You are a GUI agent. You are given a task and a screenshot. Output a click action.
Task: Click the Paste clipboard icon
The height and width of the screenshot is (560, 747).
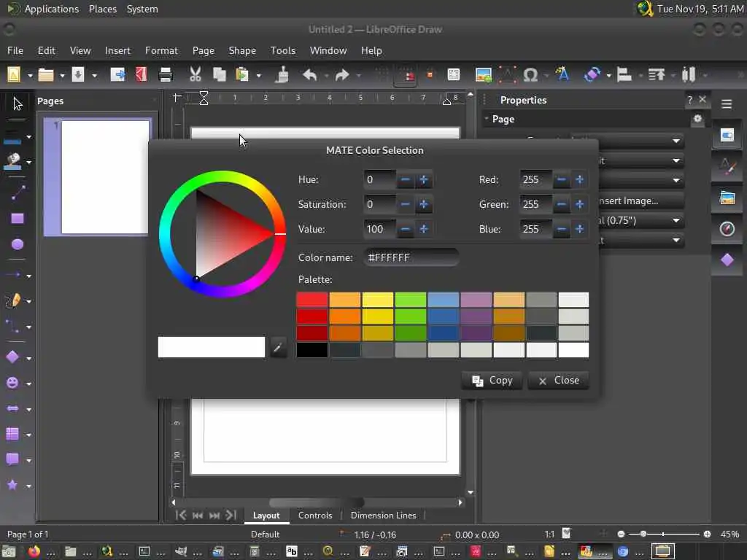pyautogui.click(x=242, y=75)
